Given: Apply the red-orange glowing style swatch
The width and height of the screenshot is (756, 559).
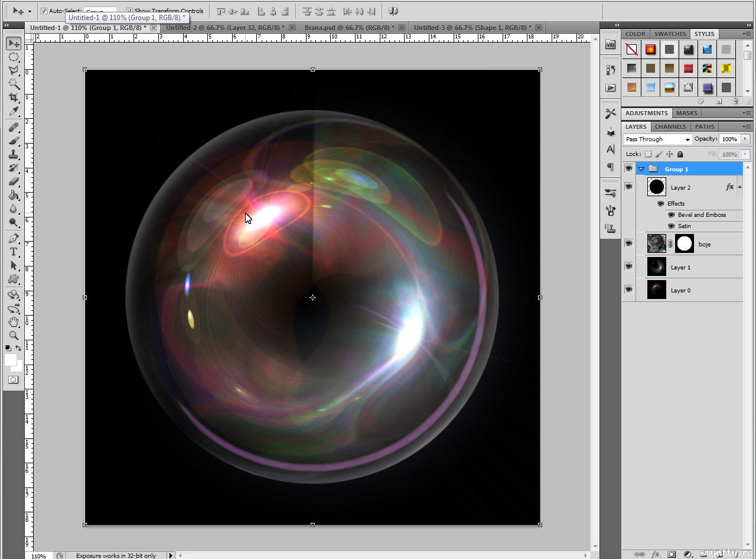Looking at the screenshot, I should (650, 50).
